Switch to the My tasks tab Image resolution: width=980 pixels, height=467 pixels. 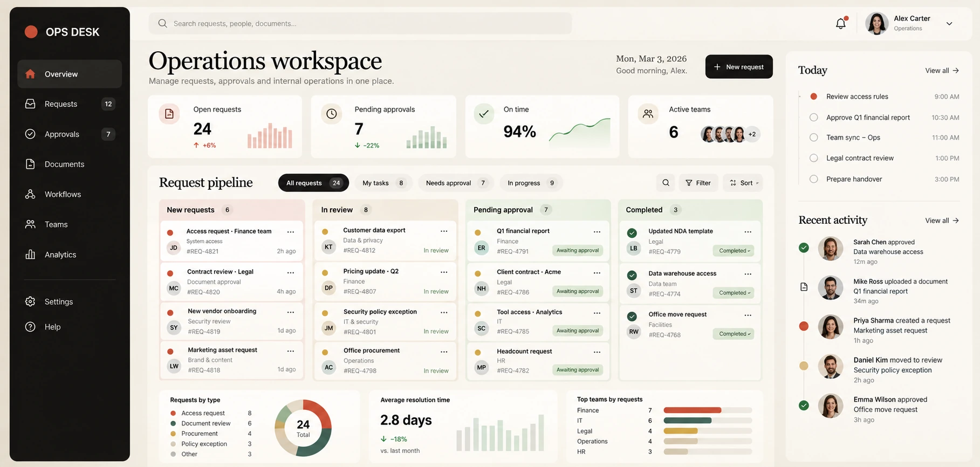point(383,183)
